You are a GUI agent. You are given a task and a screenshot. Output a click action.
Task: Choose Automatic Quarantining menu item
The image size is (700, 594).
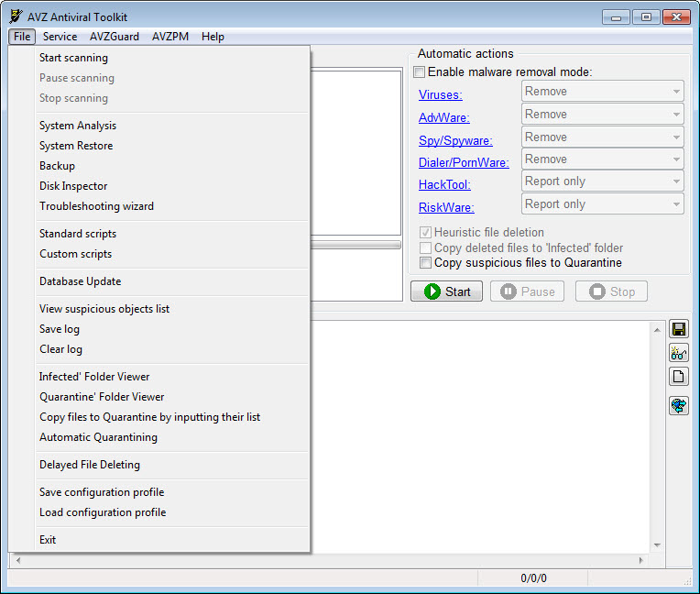tap(172, 436)
